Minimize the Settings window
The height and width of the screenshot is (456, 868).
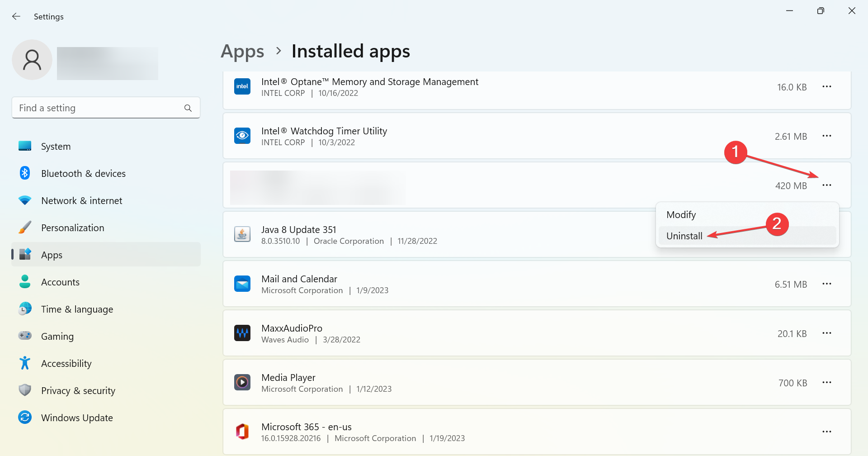tap(790, 11)
